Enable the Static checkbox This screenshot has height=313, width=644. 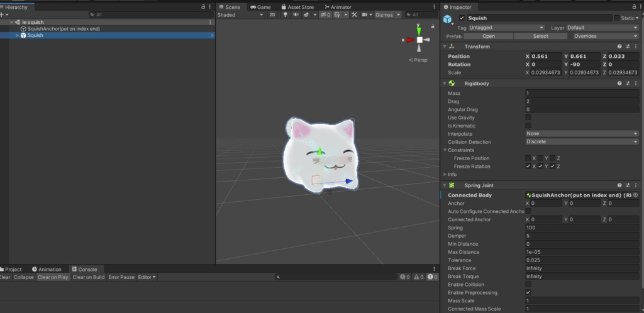pos(616,18)
